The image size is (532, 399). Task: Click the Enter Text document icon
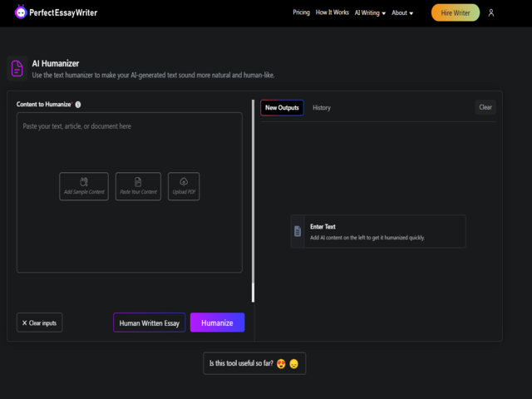(x=298, y=232)
